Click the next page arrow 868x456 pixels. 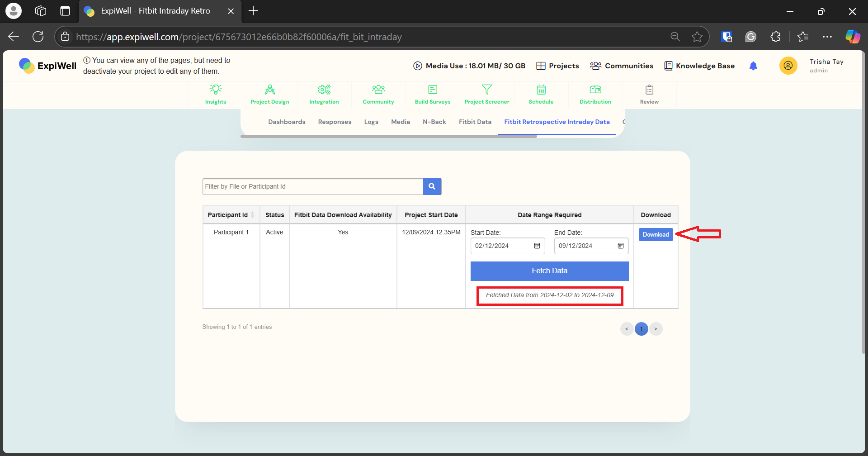pyautogui.click(x=656, y=329)
